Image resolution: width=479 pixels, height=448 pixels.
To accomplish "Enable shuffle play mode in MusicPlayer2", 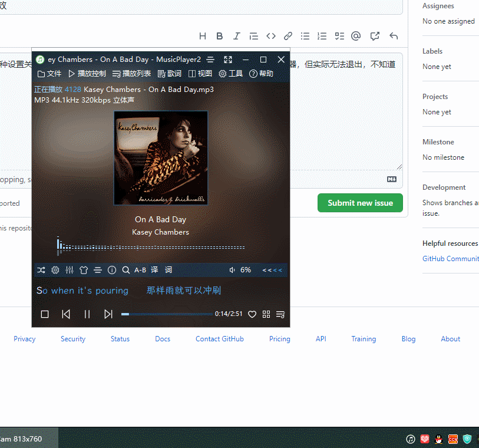I will pos(41,269).
